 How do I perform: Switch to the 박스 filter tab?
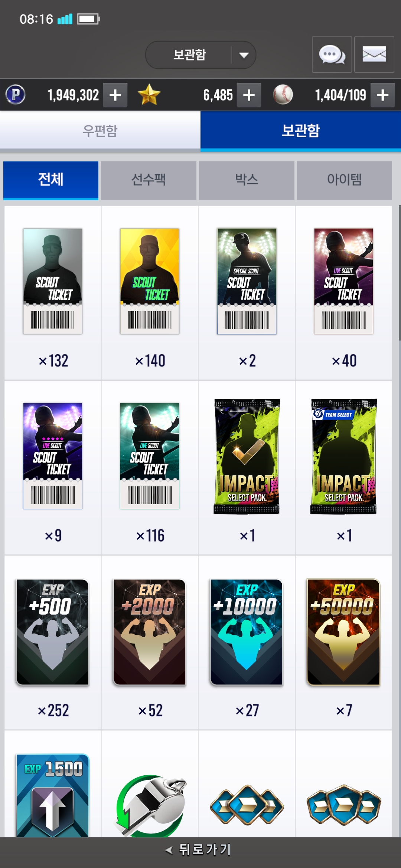tap(247, 180)
